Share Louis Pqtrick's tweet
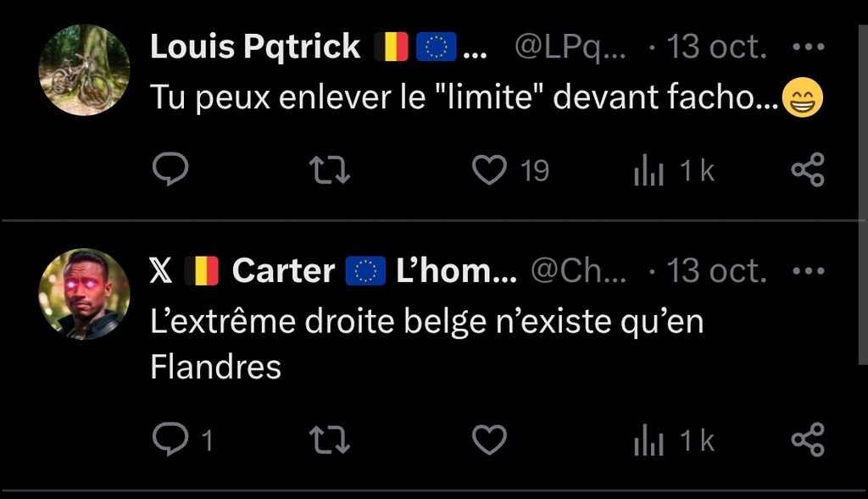This screenshot has height=499, width=868. tap(807, 171)
